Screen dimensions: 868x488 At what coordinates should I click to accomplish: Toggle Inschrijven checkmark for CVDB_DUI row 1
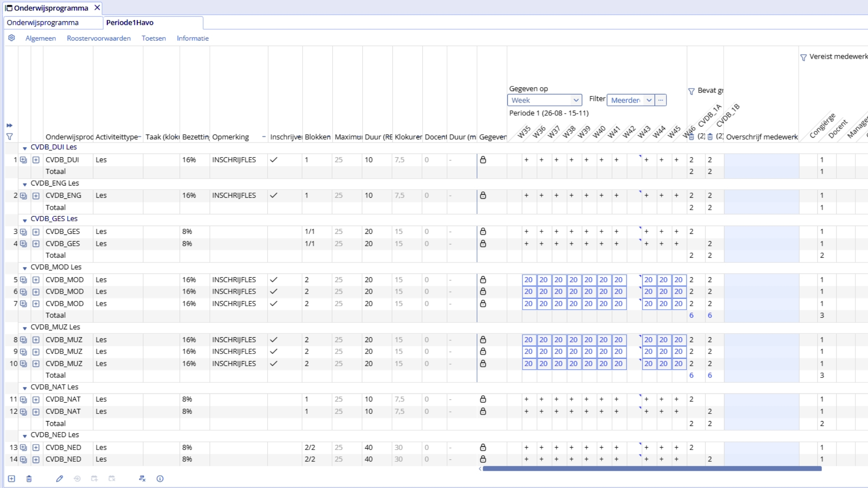pos(274,159)
